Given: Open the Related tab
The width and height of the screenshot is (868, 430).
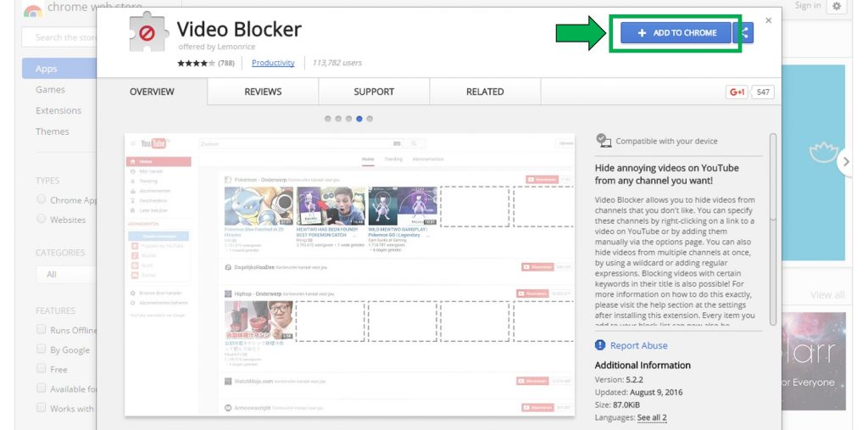Looking at the screenshot, I should pyautogui.click(x=485, y=92).
